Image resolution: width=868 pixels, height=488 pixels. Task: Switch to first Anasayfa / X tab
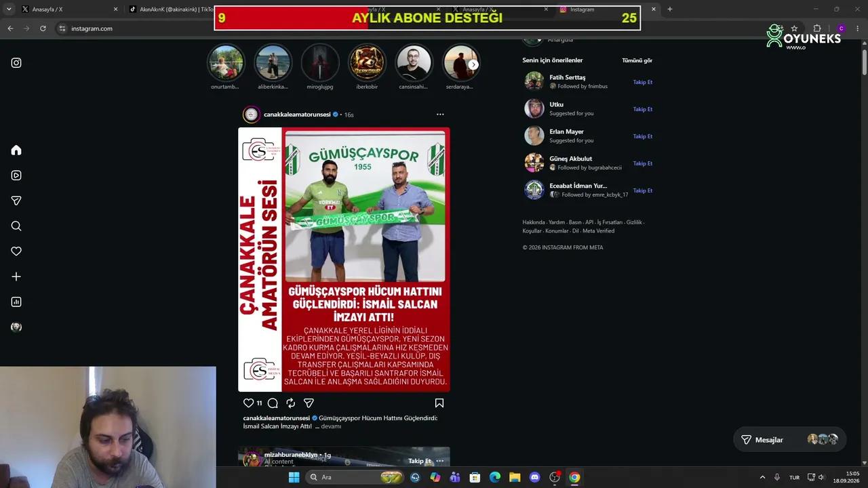coord(68,9)
